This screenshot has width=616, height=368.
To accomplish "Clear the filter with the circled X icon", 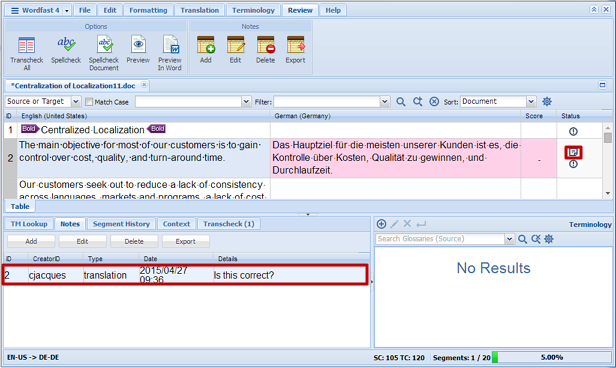I will 434,102.
